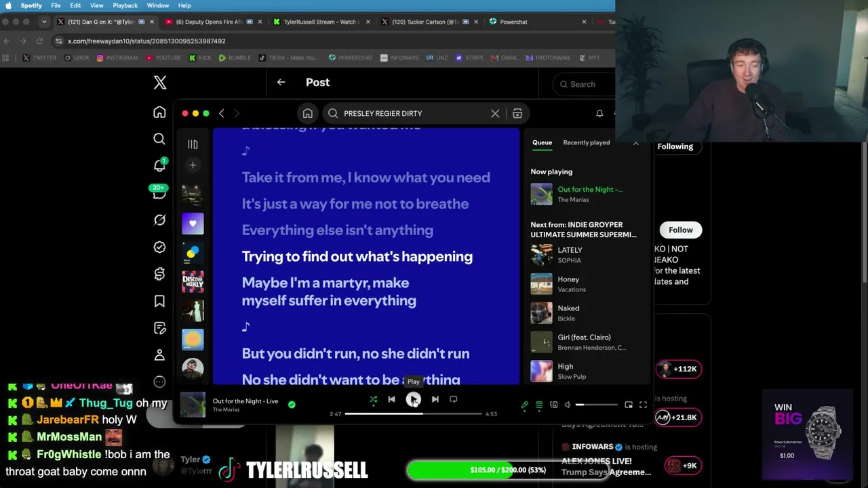
Task: Enter Spotify full screen mode
Action: 643,405
